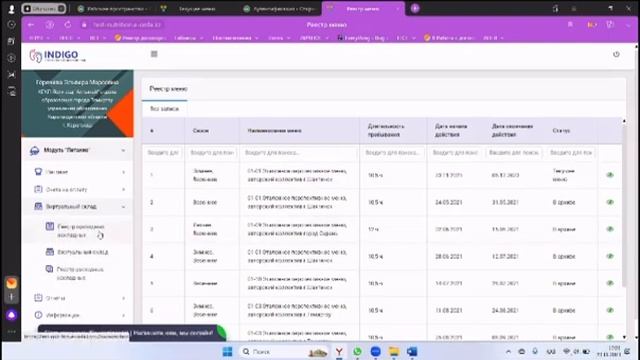Go back with browser back arrow
Viewport: 640px width, 360px height.
tap(31, 25)
